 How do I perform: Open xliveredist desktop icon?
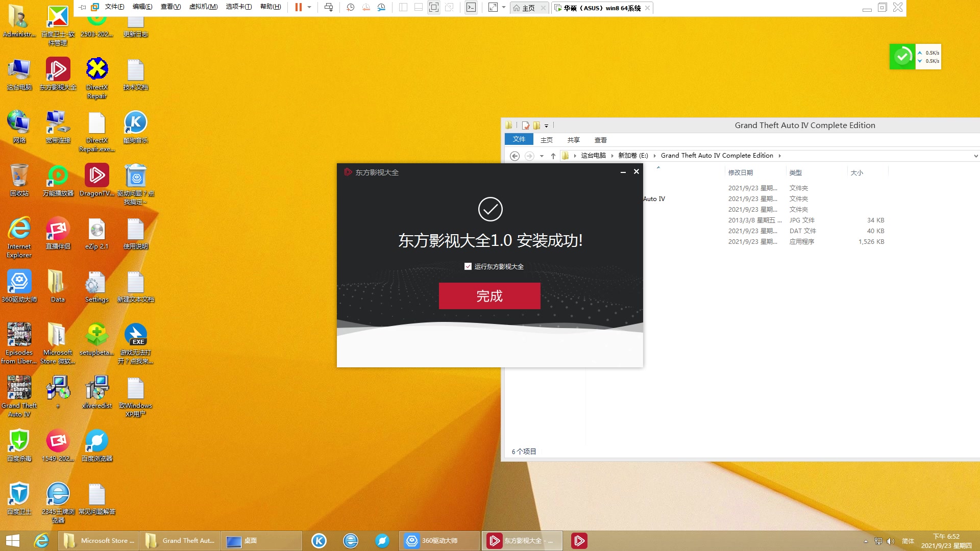96,393
